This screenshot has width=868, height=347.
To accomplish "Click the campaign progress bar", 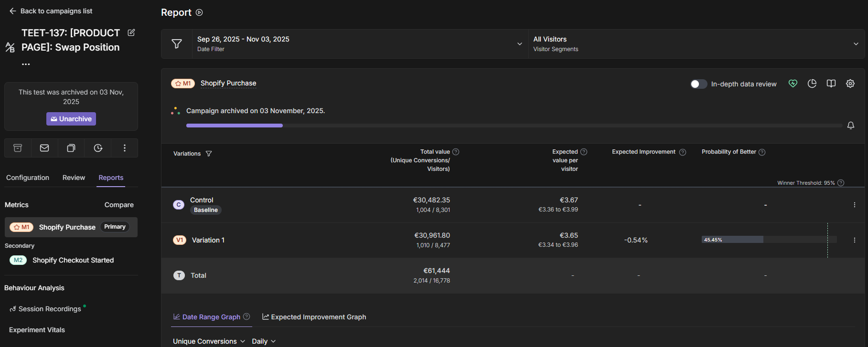I will (514, 126).
